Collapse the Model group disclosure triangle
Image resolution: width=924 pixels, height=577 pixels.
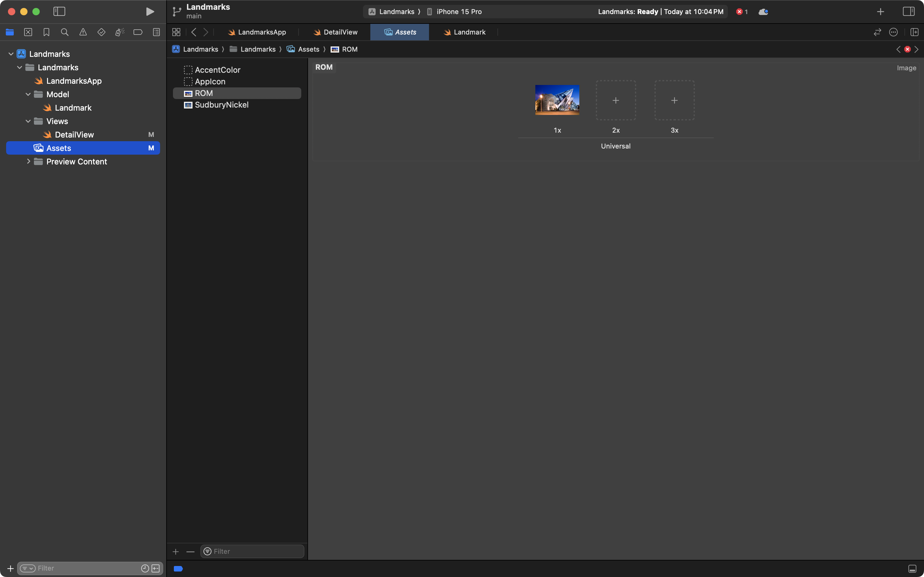click(28, 94)
